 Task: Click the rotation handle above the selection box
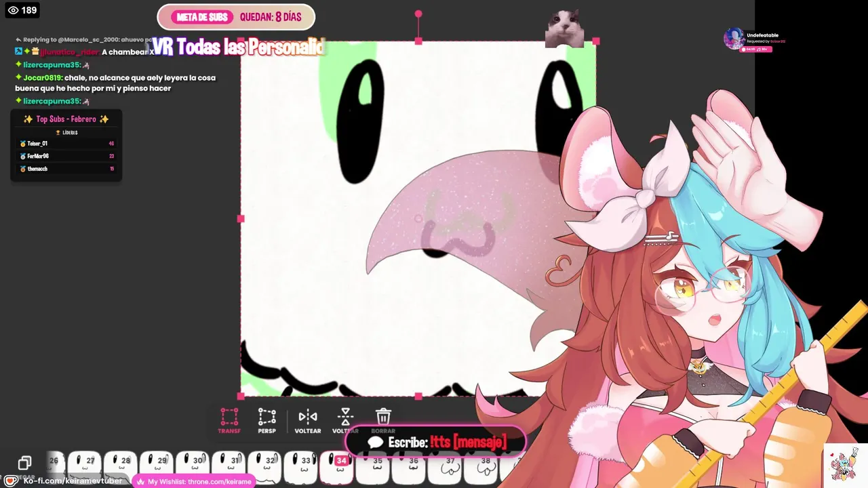pyautogui.click(x=418, y=14)
